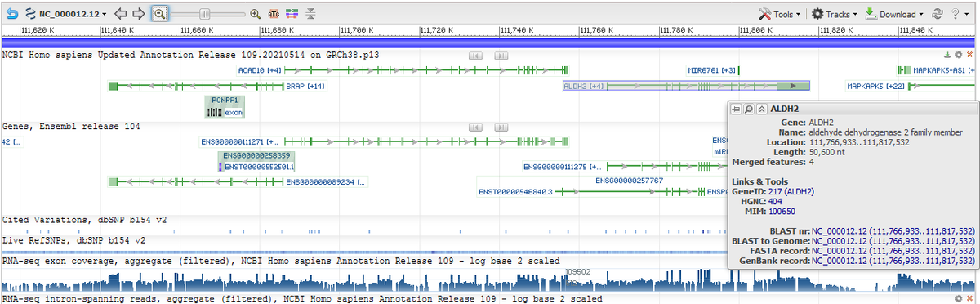Open the Tracks menu

coord(834,14)
